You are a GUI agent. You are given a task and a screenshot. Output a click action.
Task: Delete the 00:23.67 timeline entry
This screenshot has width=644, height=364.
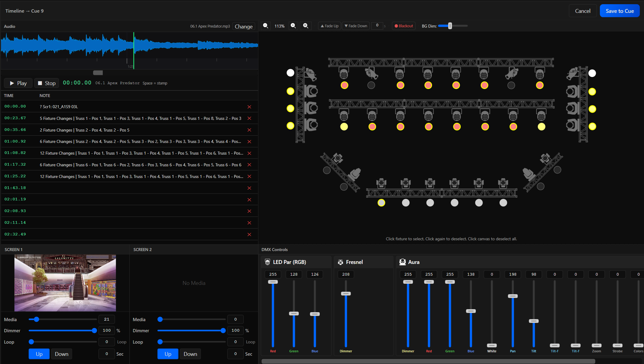click(x=249, y=118)
